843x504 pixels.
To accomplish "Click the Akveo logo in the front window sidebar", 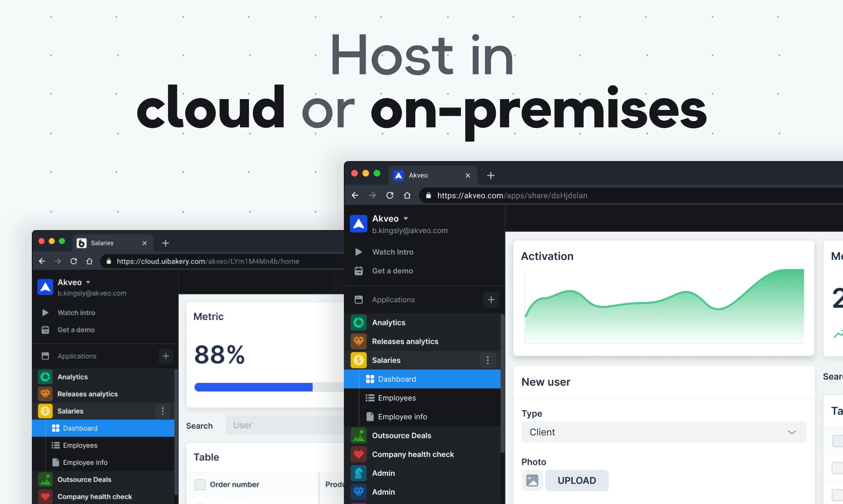I will click(x=359, y=224).
